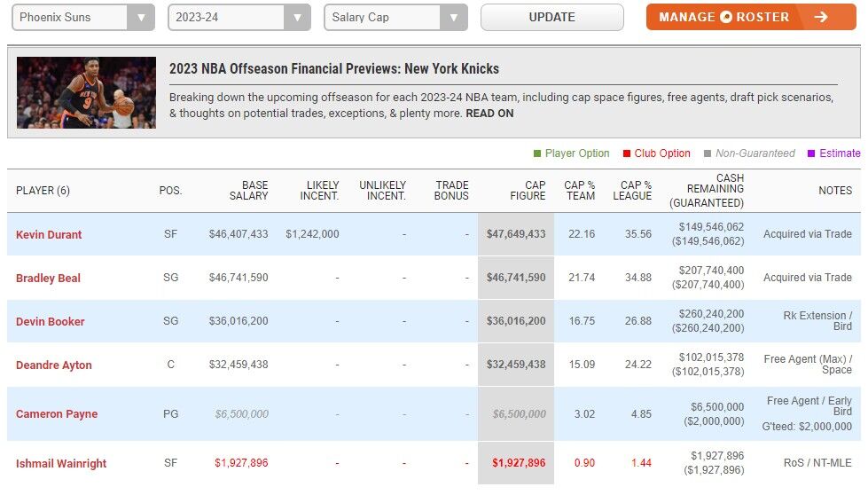
Task: Click the purple Estimate legend swatch
Action: (811, 153)
